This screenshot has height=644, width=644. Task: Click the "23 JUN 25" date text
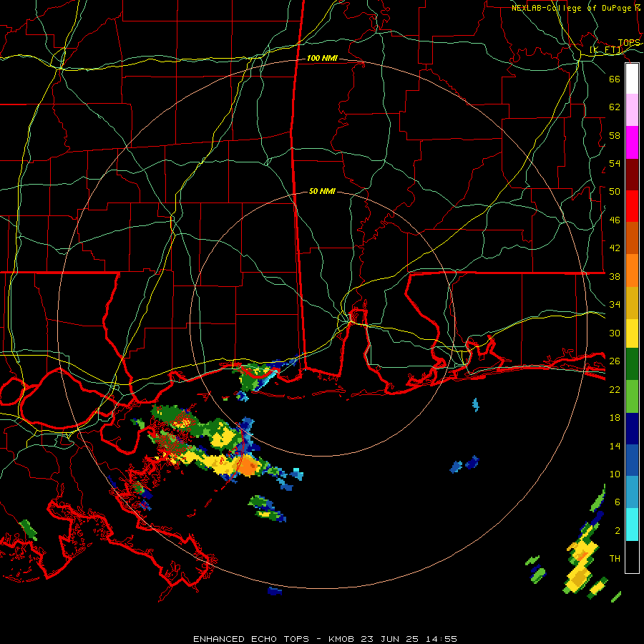pos(390,639)
